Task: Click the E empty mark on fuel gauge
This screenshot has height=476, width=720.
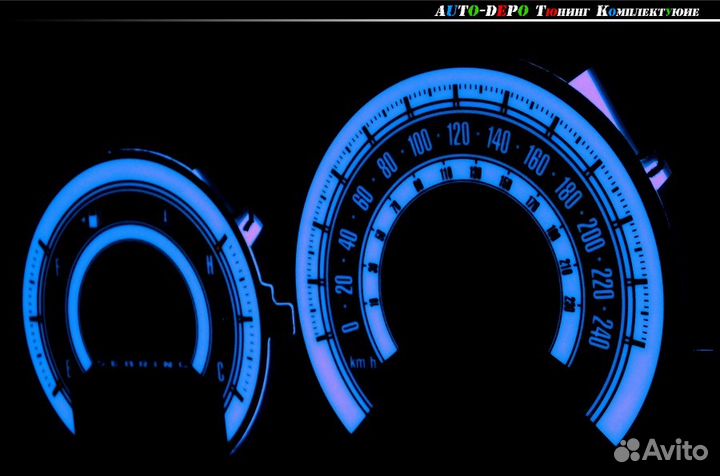Action: click(x=68, y=368)
